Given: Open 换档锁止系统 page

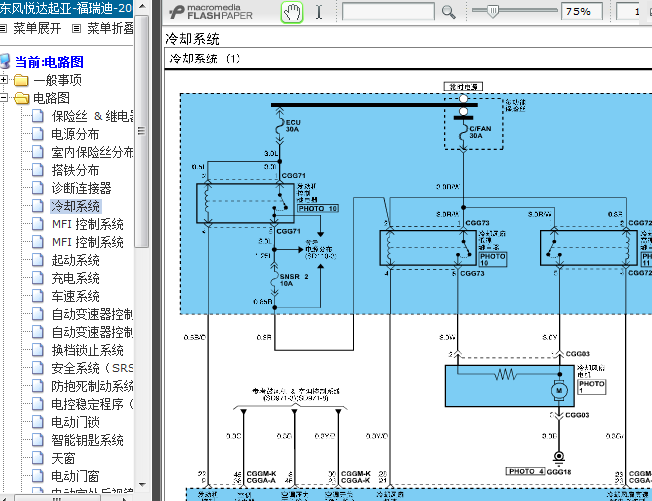Looking at the screenshot, I should coord(87,350).
